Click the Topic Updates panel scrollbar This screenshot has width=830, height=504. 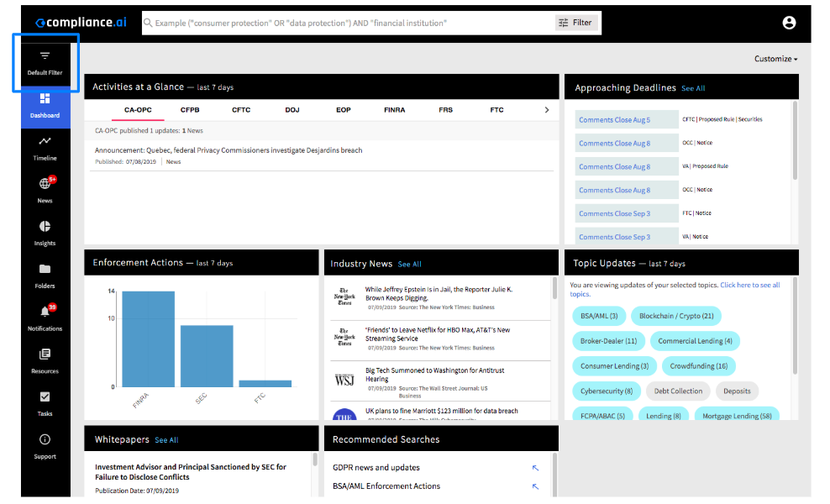795,326
